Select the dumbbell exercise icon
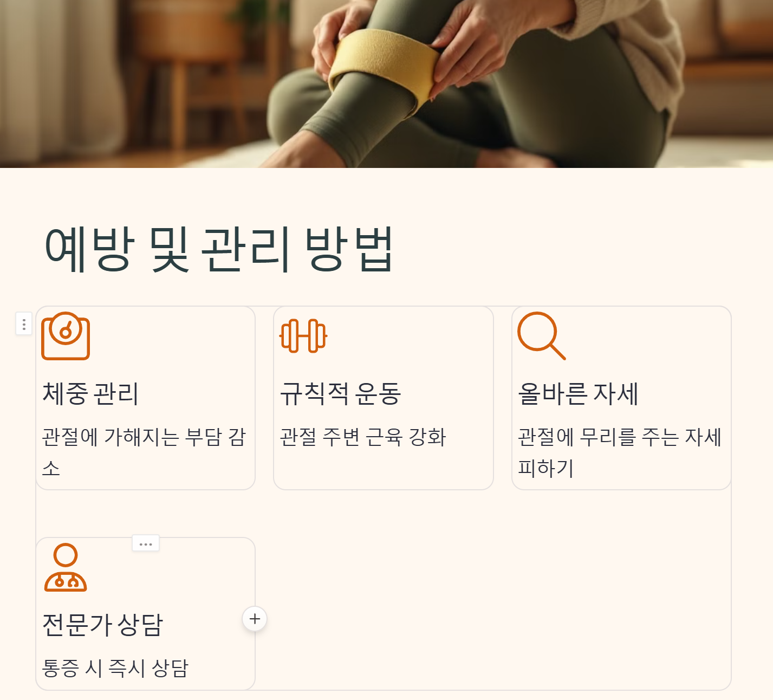The height and width of the screenshot is (700, 773). tap(303, 336)
